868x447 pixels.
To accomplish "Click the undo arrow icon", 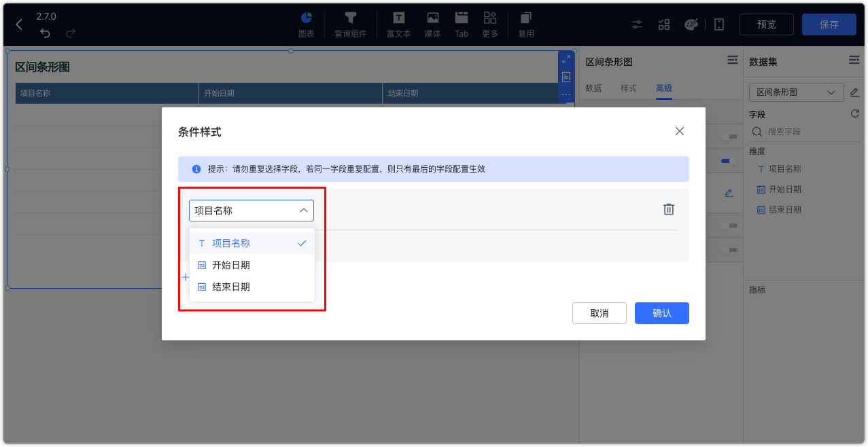I will coord(44,32).
